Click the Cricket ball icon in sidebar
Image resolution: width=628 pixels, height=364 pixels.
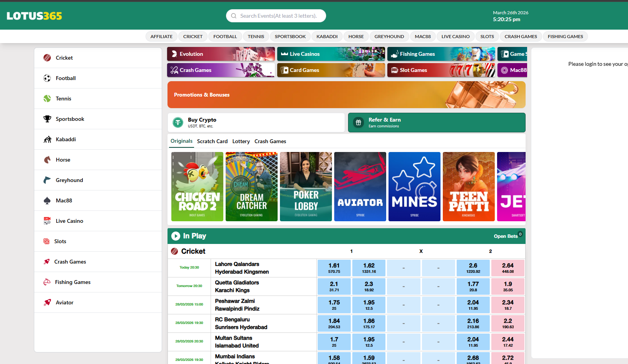47,58
